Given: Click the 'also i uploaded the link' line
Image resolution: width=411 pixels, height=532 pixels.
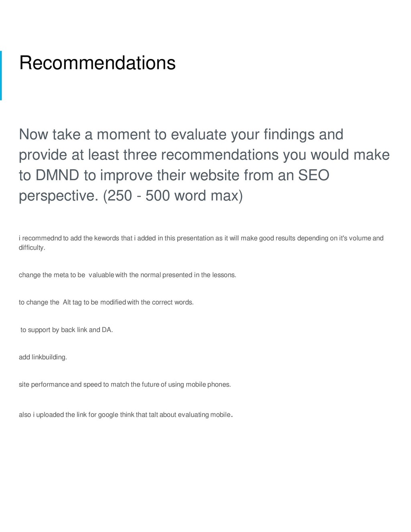Looking at the screenshot, I should click(x=126, y=415).
